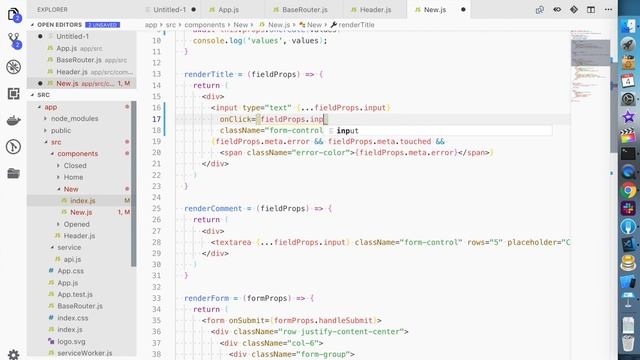
Task: Open the Docker view in activity bar
Action: click(13, 120)
